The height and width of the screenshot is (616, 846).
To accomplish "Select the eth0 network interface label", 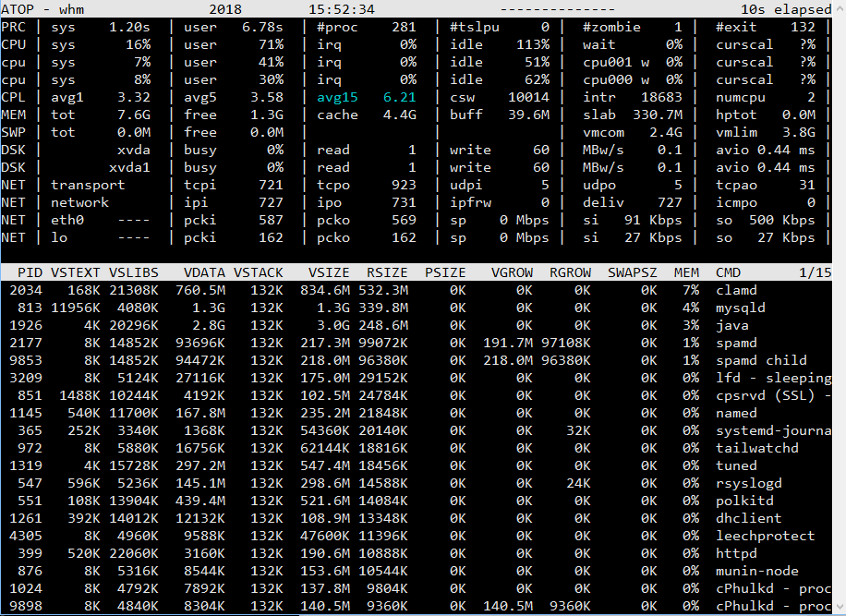I will (x=67, y=220).
